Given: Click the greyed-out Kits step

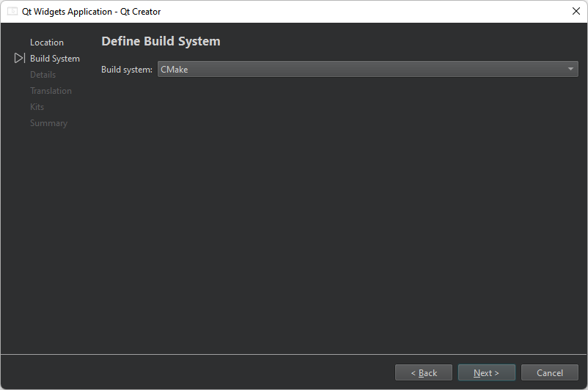Looking at the screenshot, I should 37,107.
